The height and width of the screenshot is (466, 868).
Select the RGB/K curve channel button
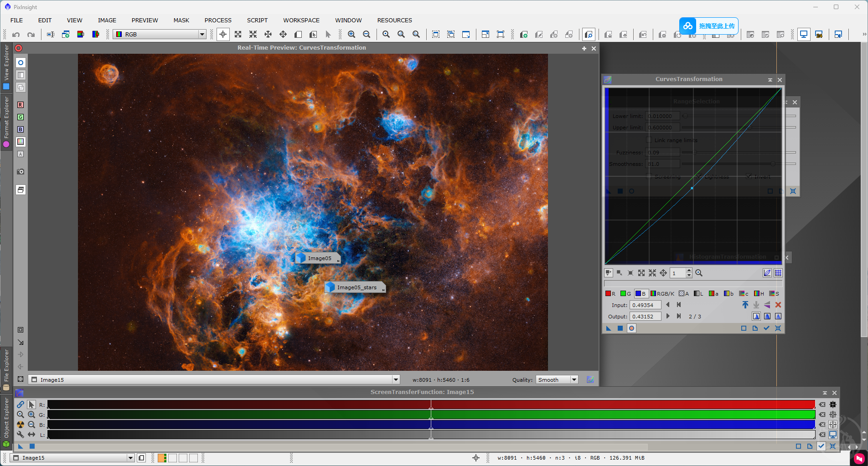662,293
